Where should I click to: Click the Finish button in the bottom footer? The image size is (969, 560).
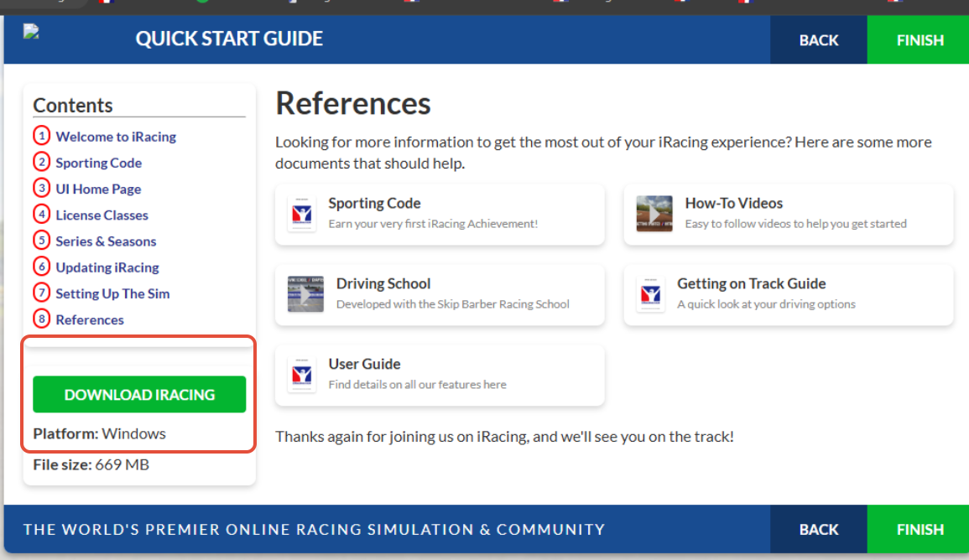(920, 529)
